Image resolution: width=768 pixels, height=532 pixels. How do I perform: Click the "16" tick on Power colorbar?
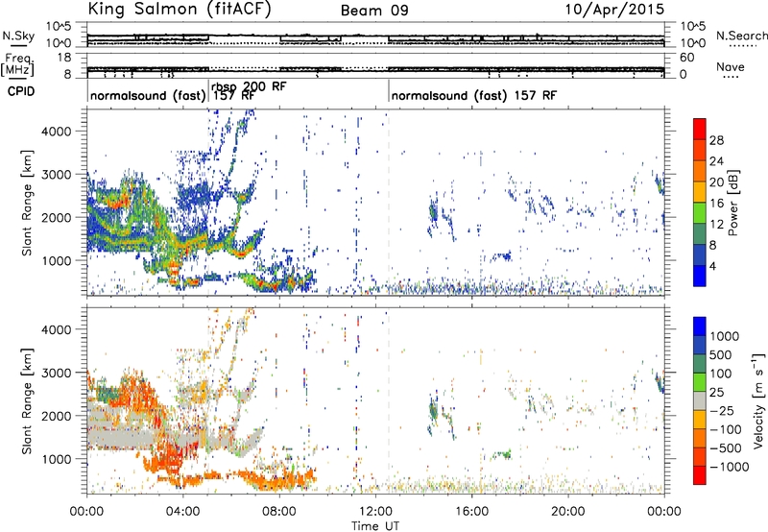pos(716,204)
